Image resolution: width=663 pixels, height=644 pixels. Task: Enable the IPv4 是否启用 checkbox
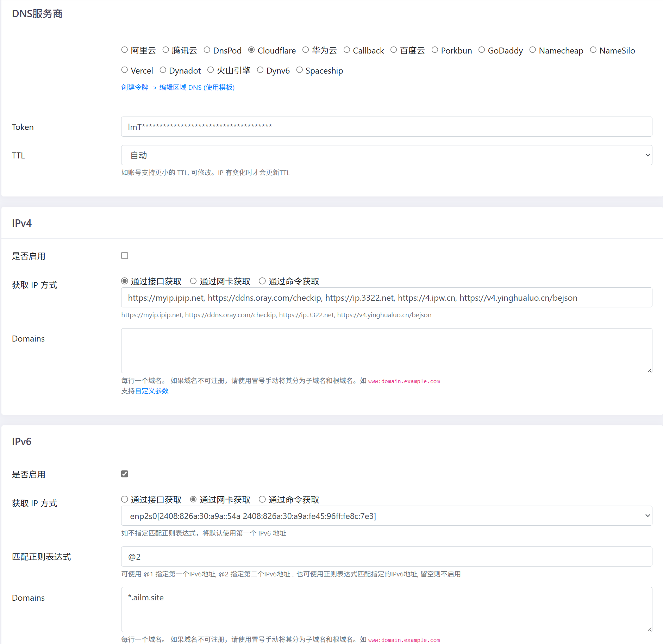(x=125, y=256)
